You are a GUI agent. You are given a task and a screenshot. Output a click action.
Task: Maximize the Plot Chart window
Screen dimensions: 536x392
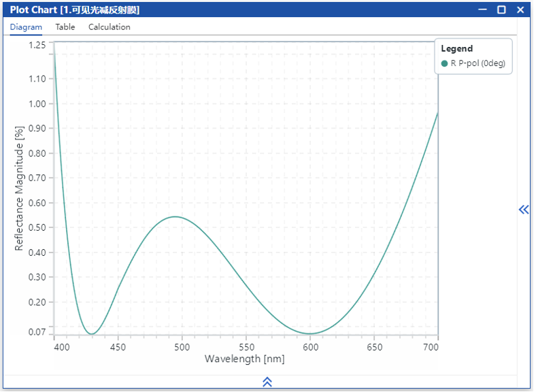tap(501, 10)
